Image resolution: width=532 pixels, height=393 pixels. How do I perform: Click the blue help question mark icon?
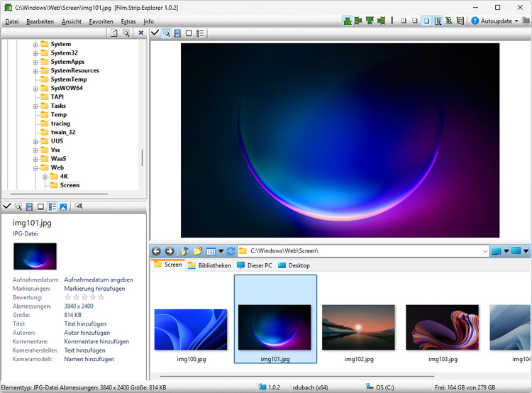(x=475, y=21)
